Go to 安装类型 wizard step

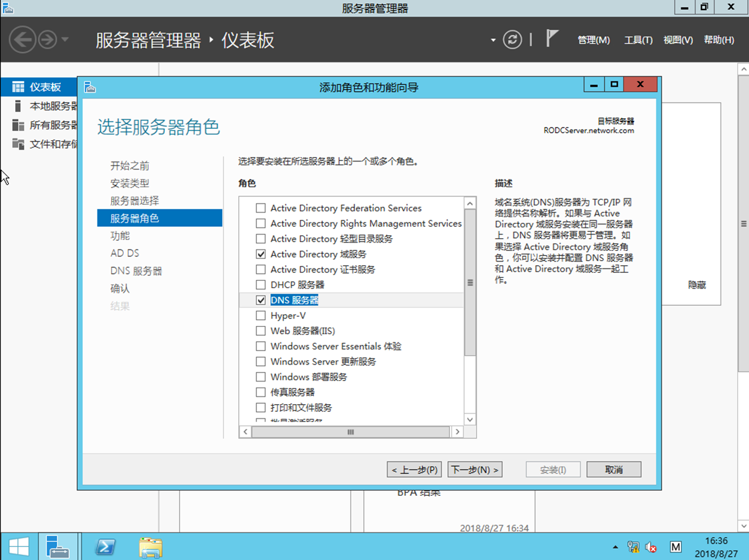pyautogui.click(x=130, y=183)
